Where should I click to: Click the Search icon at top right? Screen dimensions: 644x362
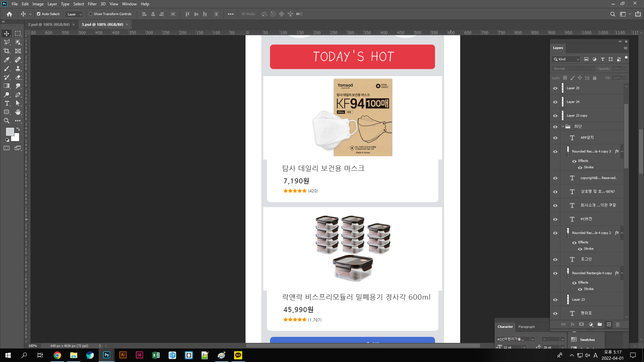point(612,14)
